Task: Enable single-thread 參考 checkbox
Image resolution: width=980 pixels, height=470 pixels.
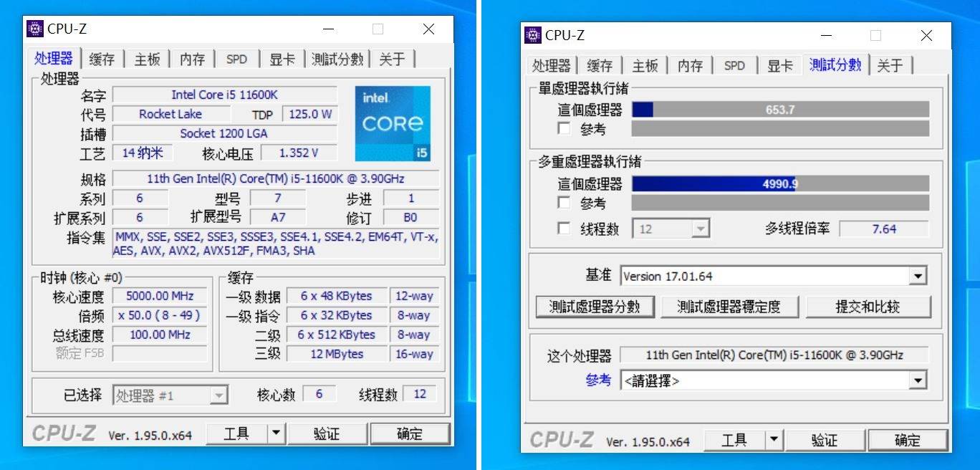Action: tap(565, 129)
